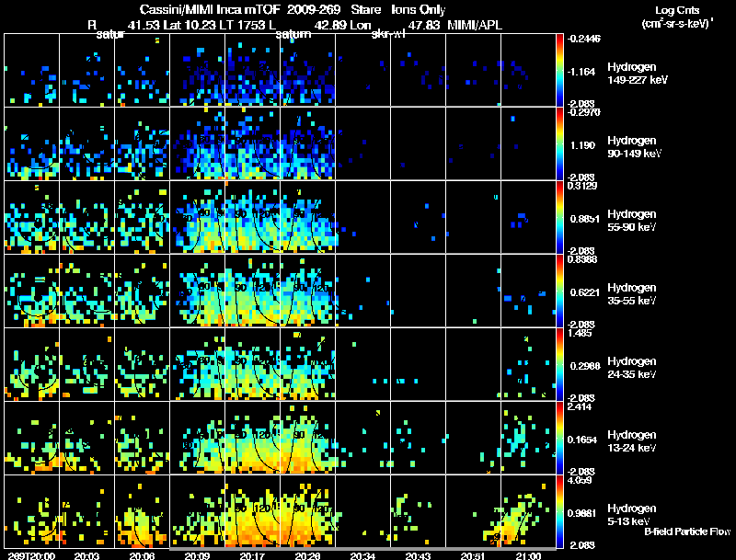Click the '20:17' time axis label
Screen dimensions: 736x560
point(252,555)
